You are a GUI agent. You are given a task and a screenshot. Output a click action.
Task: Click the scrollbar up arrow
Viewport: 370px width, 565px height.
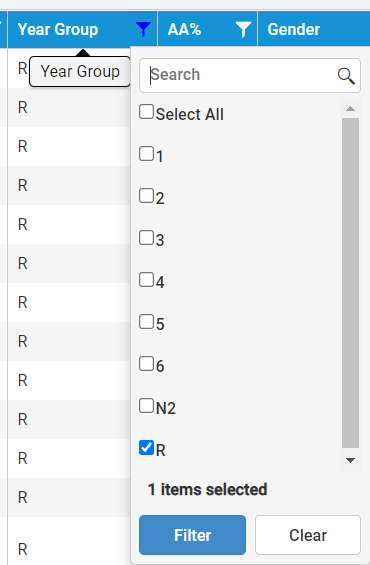350,108
